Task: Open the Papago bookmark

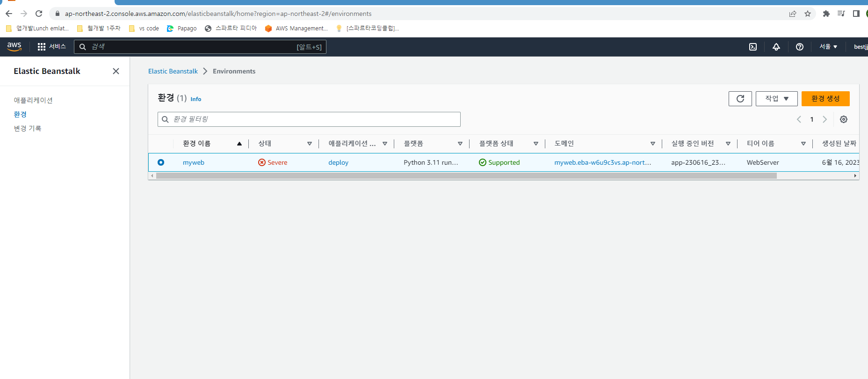Action: [182, 29]
